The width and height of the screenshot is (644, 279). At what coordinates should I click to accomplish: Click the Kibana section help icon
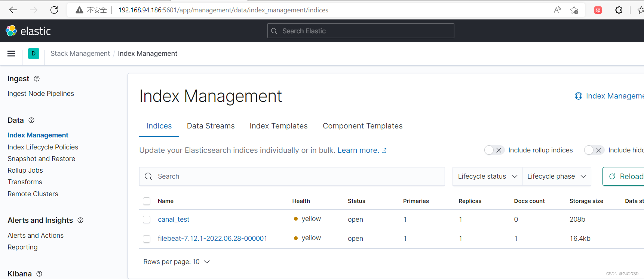point(39,274)
